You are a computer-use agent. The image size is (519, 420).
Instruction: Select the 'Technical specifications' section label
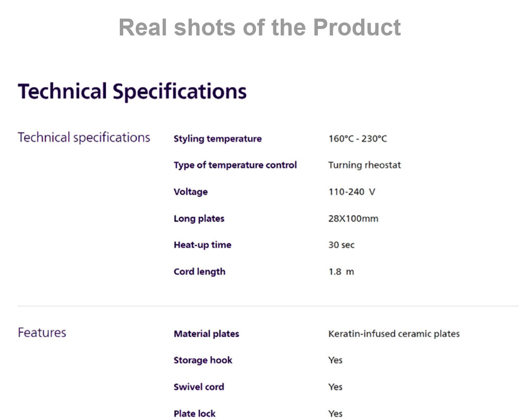click(84, 138)
